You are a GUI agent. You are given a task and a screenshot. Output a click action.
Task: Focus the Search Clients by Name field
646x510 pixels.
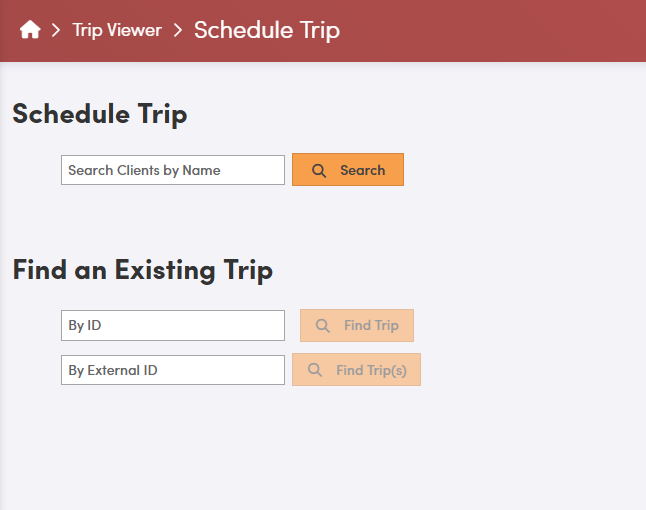coord(173,170)
